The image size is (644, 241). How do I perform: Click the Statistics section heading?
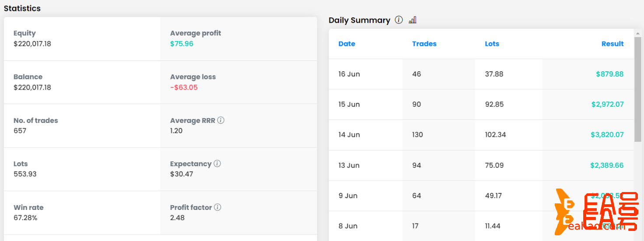(22, 8)
